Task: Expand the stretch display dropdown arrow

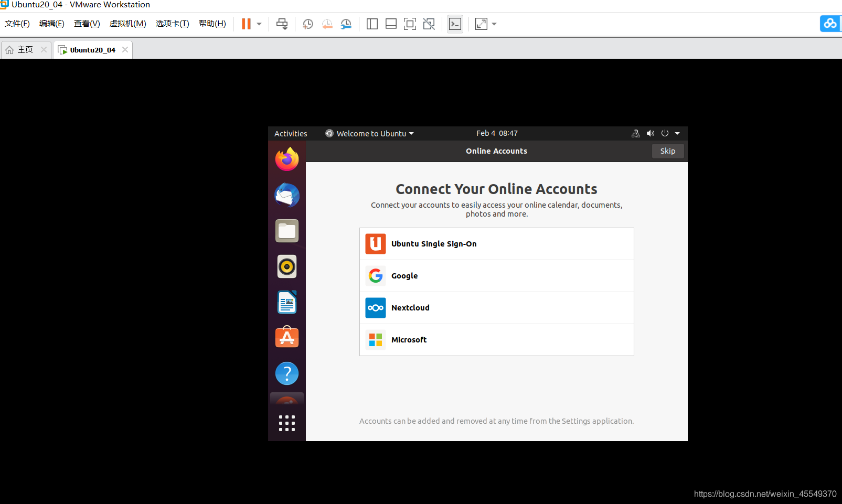Action: [x=494, y=24]
